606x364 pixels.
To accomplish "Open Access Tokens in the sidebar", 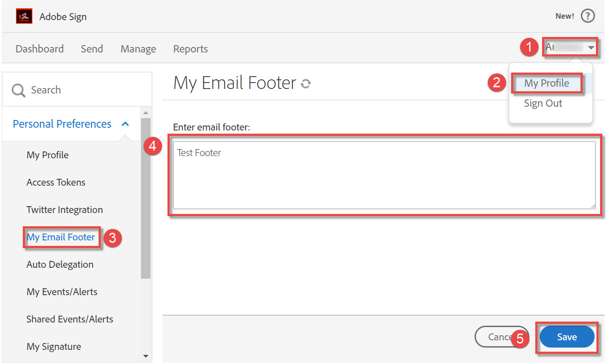I will pos(56,182).
